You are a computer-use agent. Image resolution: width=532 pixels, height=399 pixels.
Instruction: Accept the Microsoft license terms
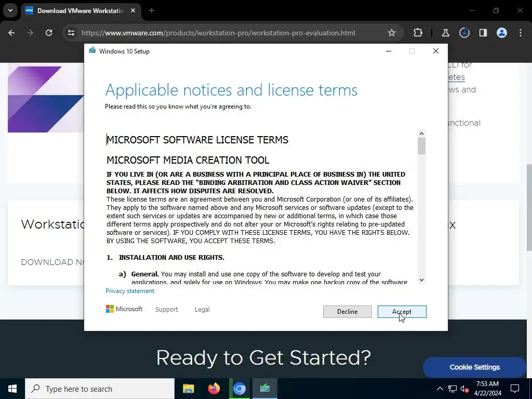402,312
